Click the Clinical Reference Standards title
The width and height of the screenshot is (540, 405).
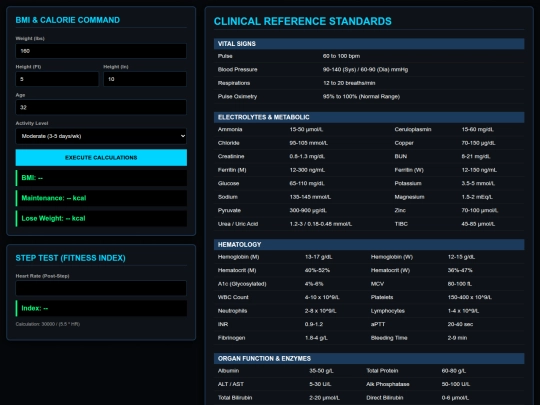[x=302, y=21]
